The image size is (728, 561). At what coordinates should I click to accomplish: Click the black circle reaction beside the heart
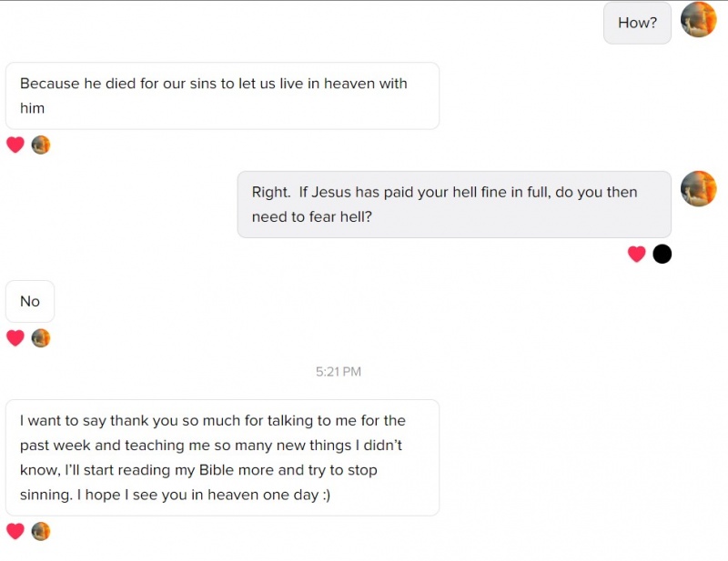tap(662, 255)
